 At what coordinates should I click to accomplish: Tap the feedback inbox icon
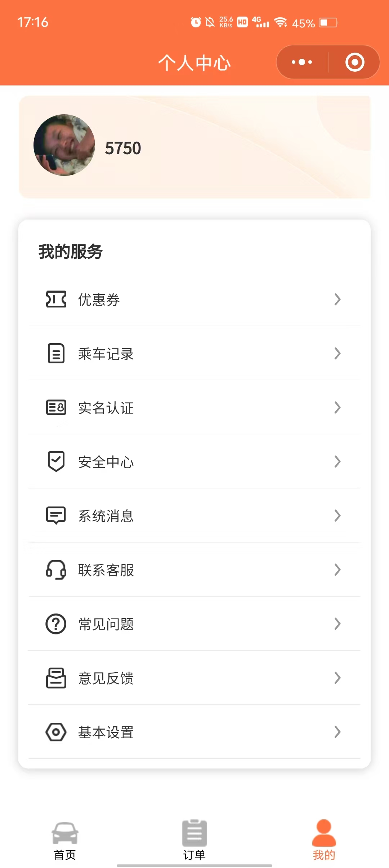(56, 678)
